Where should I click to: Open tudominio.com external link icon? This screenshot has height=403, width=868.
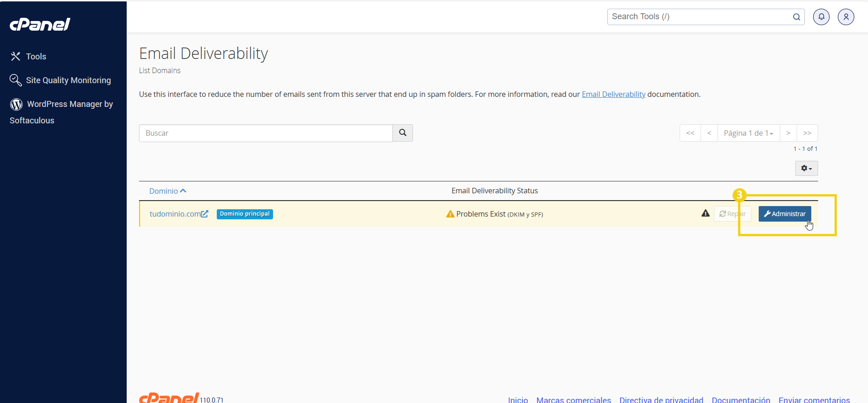204,214
